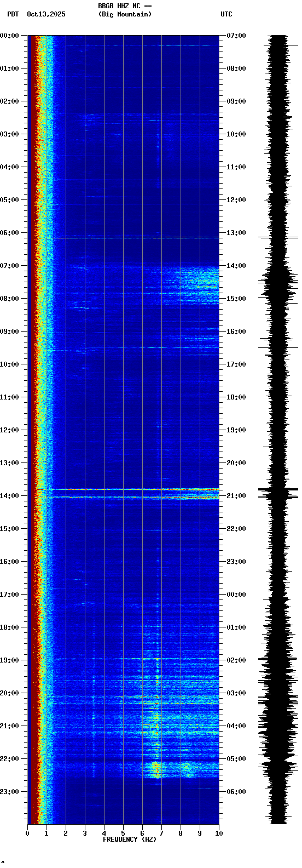Viewport: 302px width, 868px height.
Task: Pick the 23:00 PDT axis label
Action: pyautogui.click(x=9, y=792)
